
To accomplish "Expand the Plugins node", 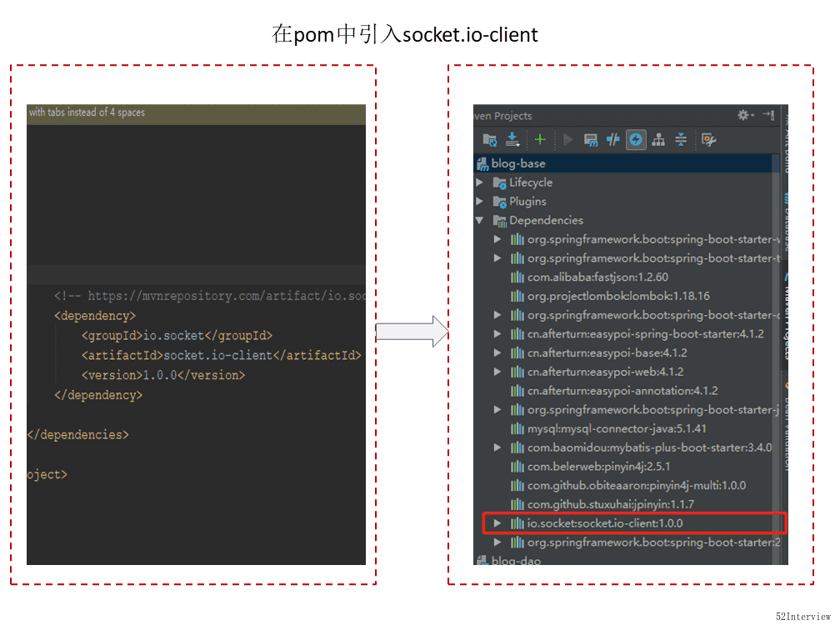I will [x=480, y=202].
